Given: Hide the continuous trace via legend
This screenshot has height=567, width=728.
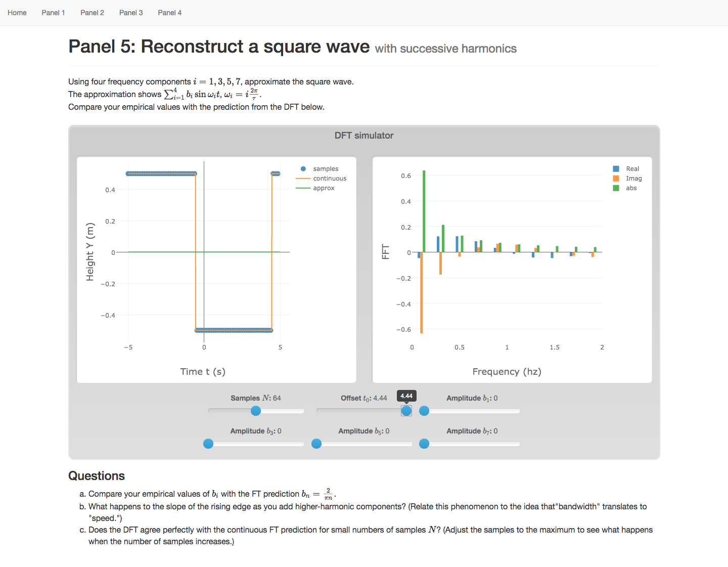Looking at the screenshot, I should (x=329, y=179).
